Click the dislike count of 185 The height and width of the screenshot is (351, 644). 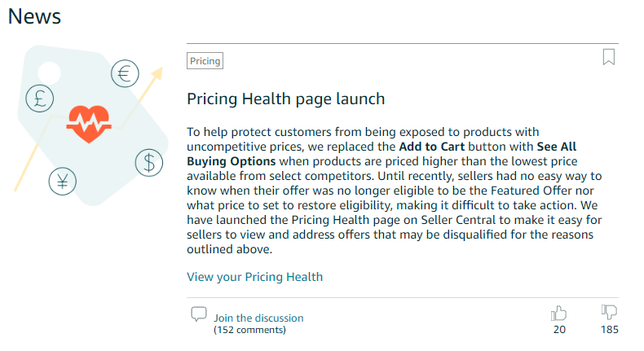click(x=609, y=330)
